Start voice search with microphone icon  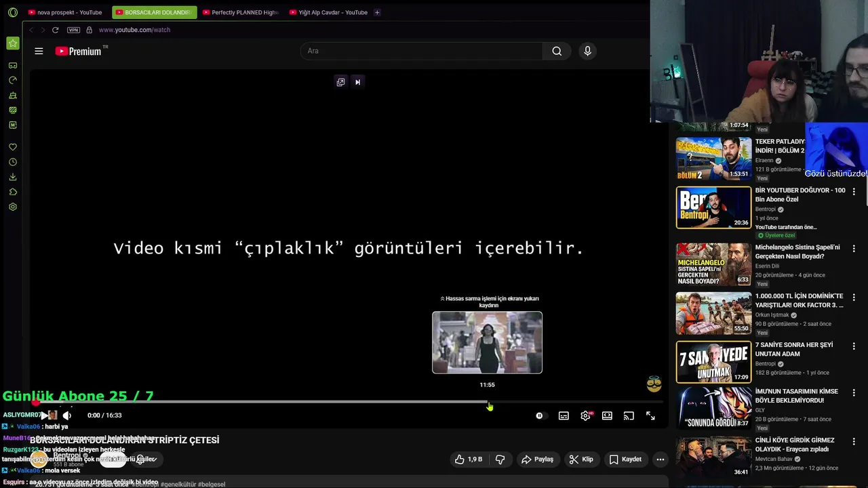point(587,51)
